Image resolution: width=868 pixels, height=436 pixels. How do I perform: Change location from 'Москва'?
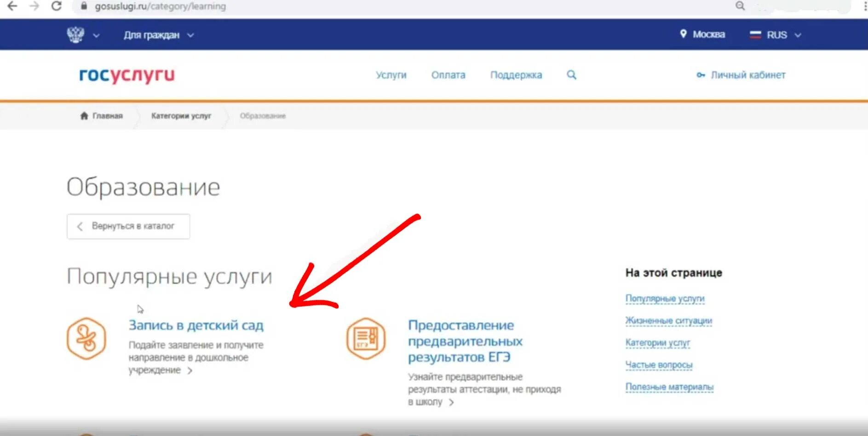(708, 34)
